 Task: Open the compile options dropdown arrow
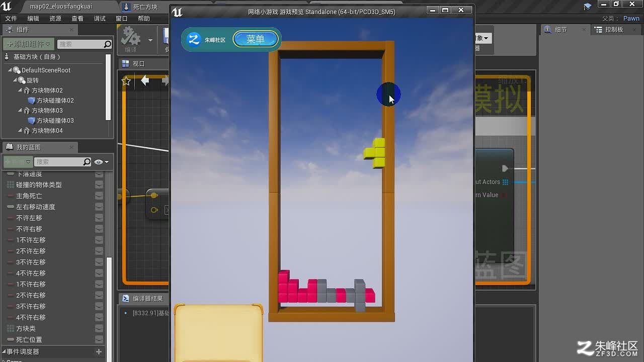click(x=150, y=40)
